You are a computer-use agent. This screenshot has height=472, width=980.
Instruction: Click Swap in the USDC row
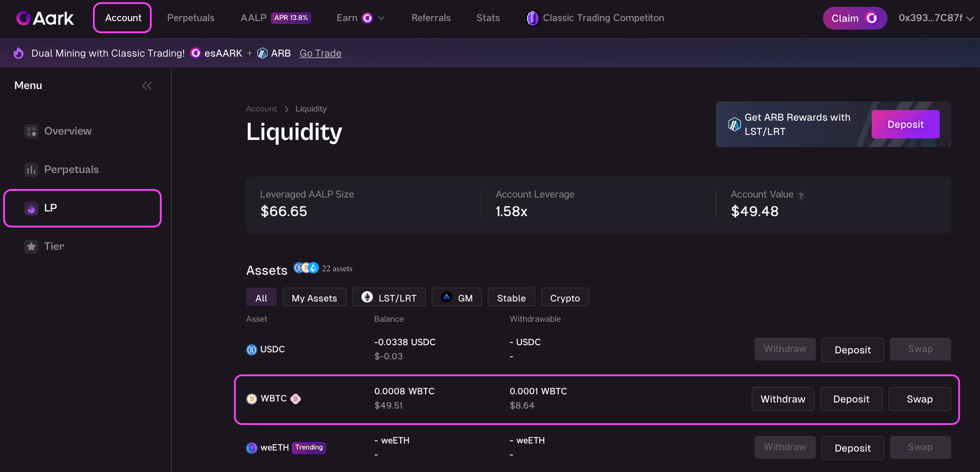coord(920,349)
